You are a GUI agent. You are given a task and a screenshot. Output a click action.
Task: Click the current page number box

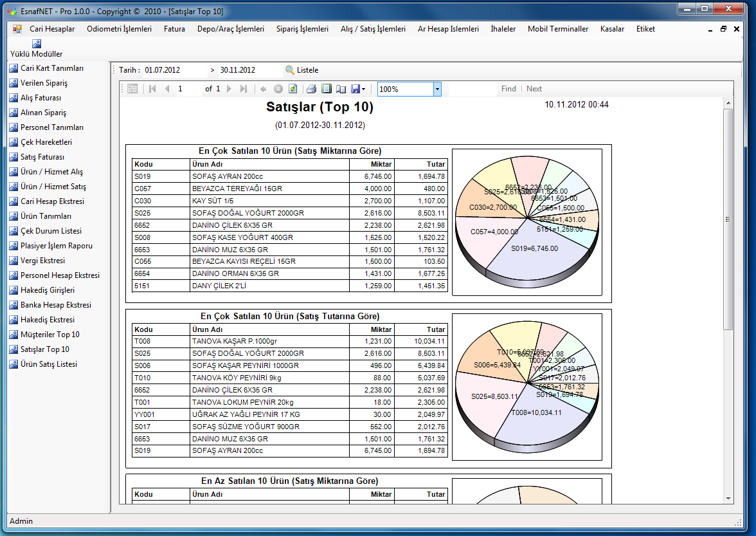188,89
